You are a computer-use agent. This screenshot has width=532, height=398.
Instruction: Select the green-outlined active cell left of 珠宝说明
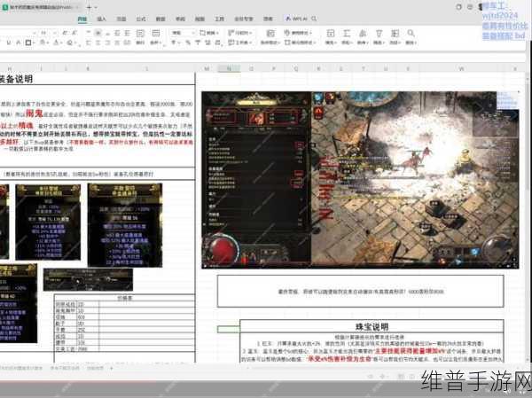(x=229, y=329)
